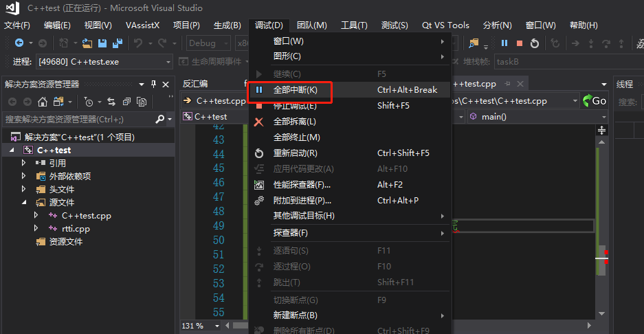Click the show all files icon

(142, 102)
